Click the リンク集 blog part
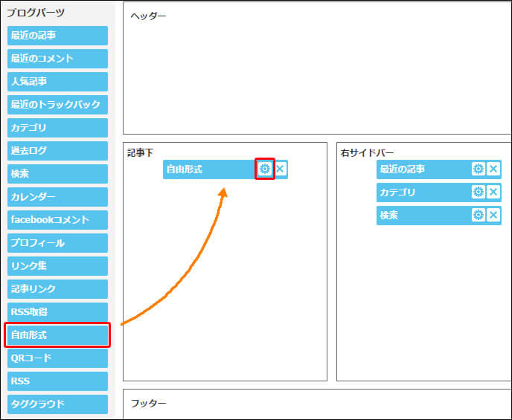Image resolution: width=512 pixels, height=420 pixels. tap(57, 266)
